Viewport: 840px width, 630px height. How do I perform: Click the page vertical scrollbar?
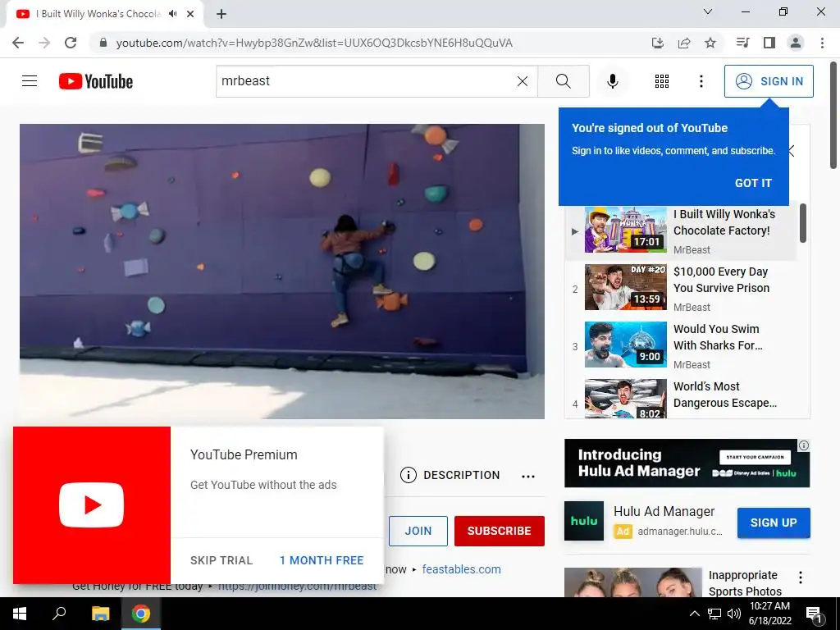point(833,115)
